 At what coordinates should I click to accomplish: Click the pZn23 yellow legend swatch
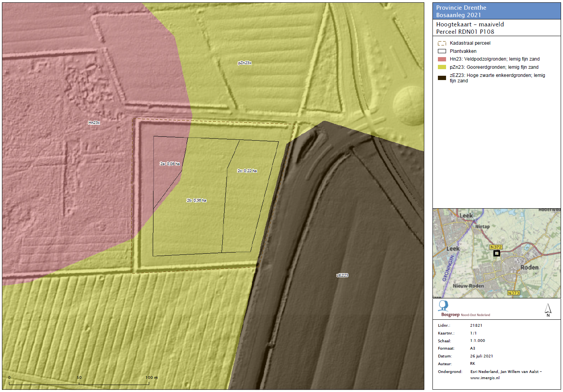[x=442, y=67]
